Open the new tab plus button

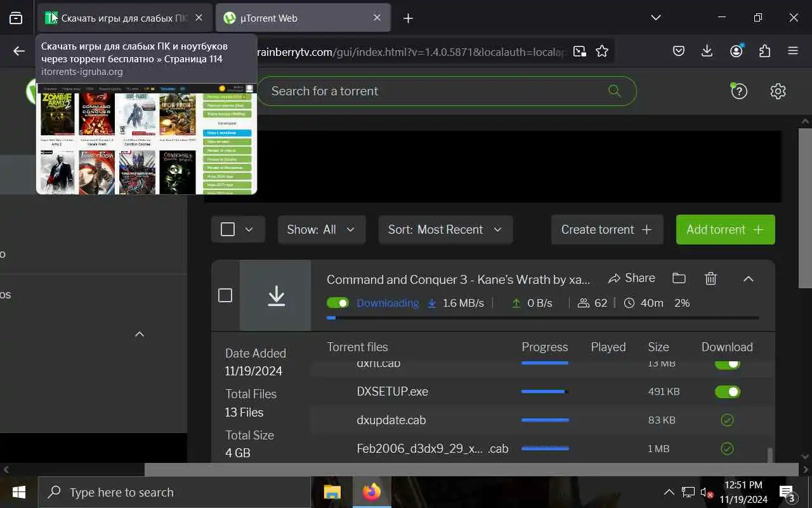tap(408, 18)
